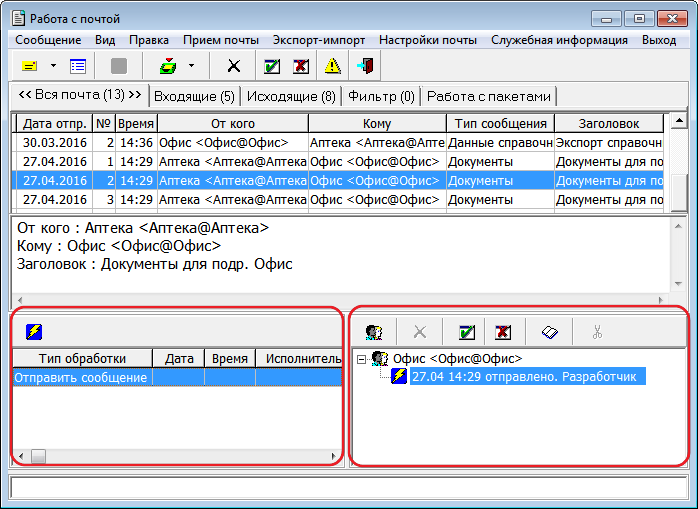Click the message preview scroll up arrow

[x=678, y=226]
